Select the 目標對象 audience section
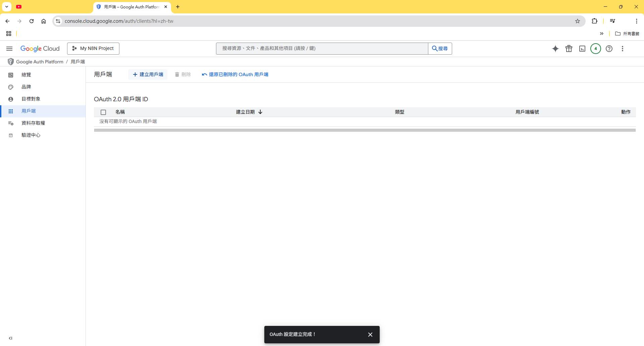This screenshot has height=346, width=644. pos(31,99)
